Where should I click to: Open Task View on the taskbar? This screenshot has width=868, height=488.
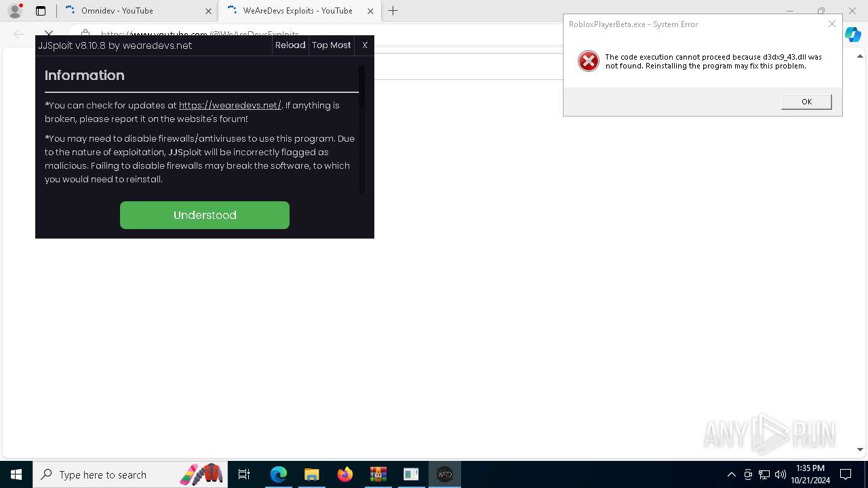pyautogui.click(x=244, y=474)
